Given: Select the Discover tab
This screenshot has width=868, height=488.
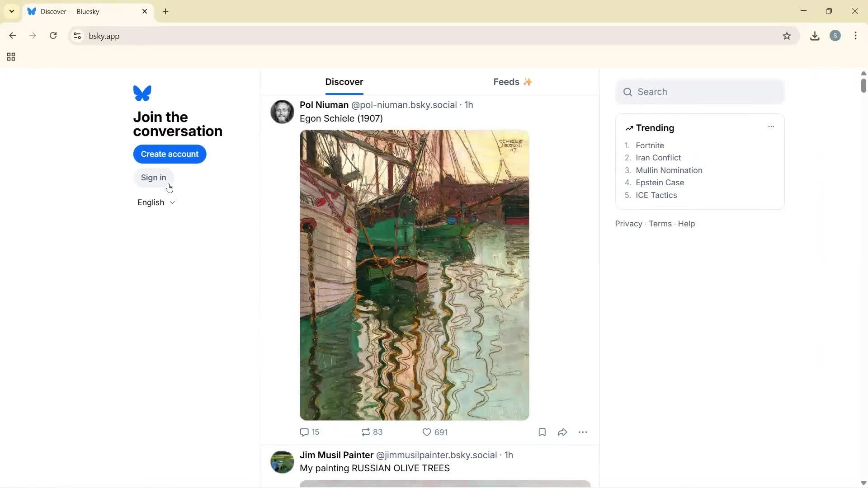Looking at the screenshot, I should pos(344,82).
